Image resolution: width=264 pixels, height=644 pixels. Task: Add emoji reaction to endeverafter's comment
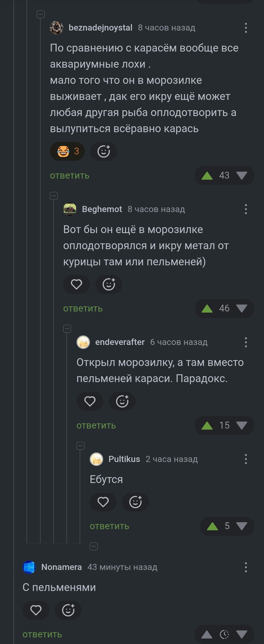122,401
